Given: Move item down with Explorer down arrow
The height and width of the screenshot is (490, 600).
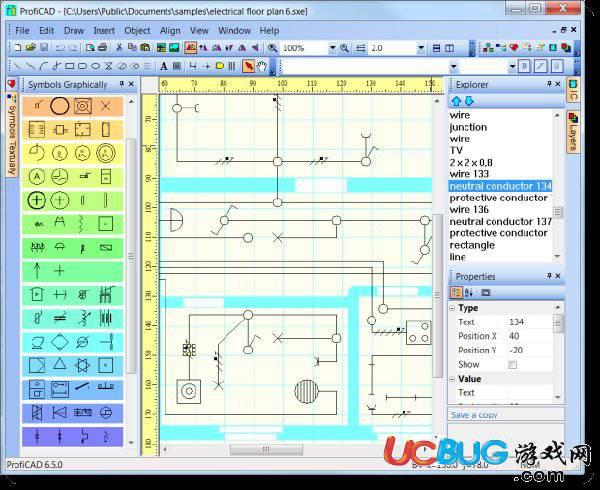Looking at the screenshot, I should 469,101.
